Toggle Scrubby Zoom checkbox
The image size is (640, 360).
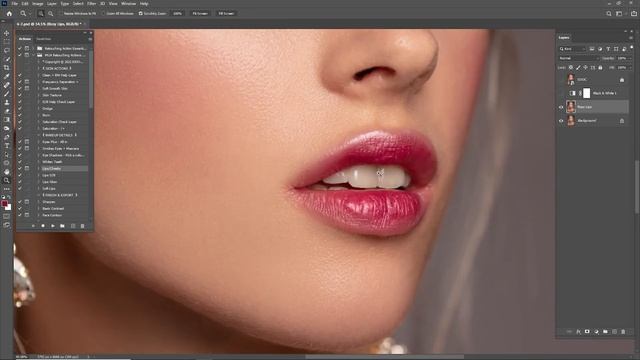140,13
